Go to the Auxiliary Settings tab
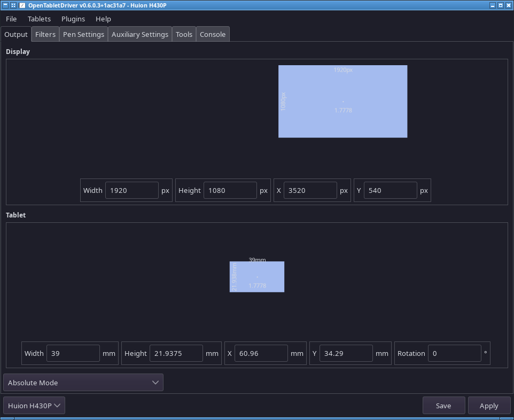This screenshot has height=420, width=514. (140, 34)
